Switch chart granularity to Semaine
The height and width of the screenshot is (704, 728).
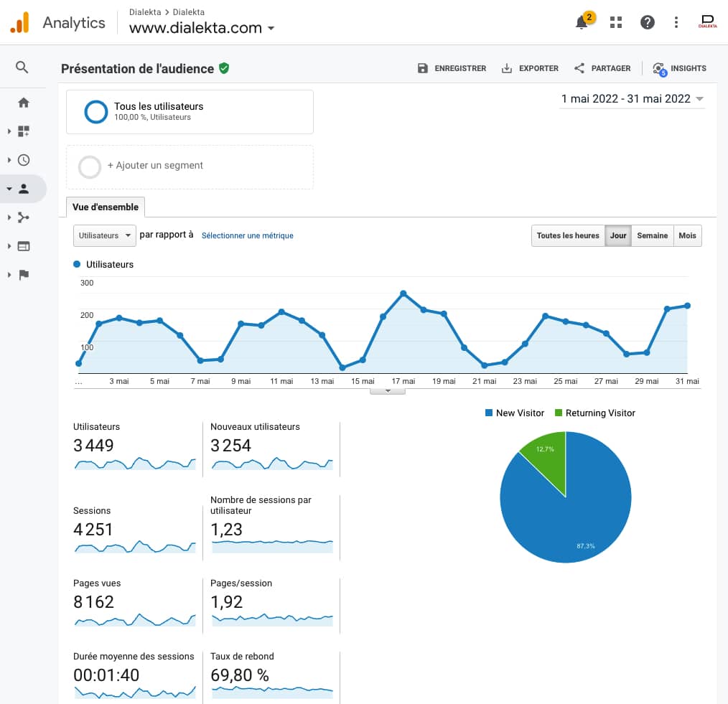click(652, 235)
